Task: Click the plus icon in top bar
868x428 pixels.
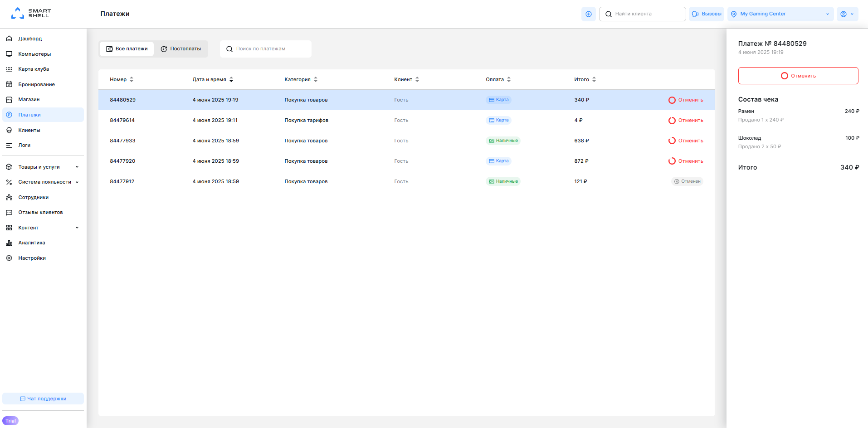Action: click(588, 14)
